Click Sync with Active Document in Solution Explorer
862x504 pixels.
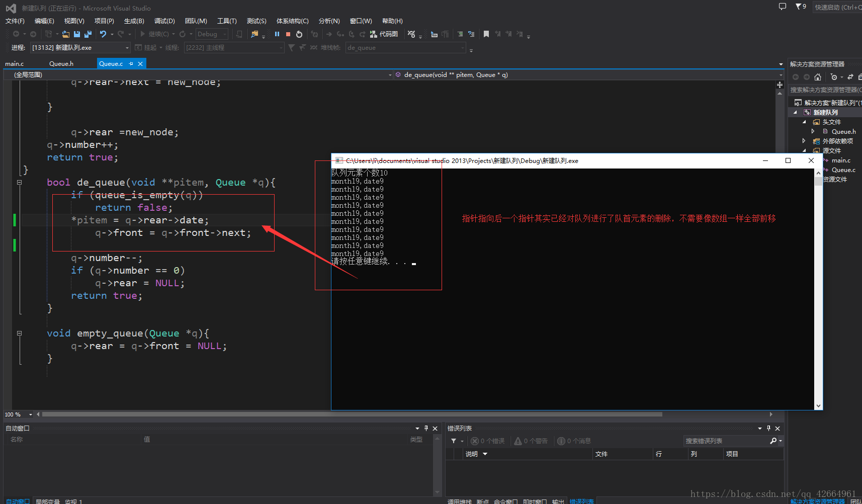[850, 77]
